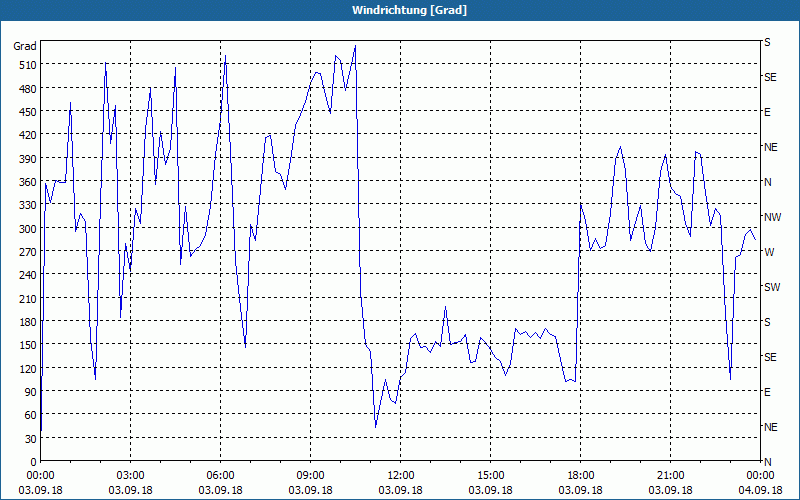Image resolution: width=800 pixels, height=500 pixels.
Task: Click the 120 y-axis value
Action: [x=28, y=368]
